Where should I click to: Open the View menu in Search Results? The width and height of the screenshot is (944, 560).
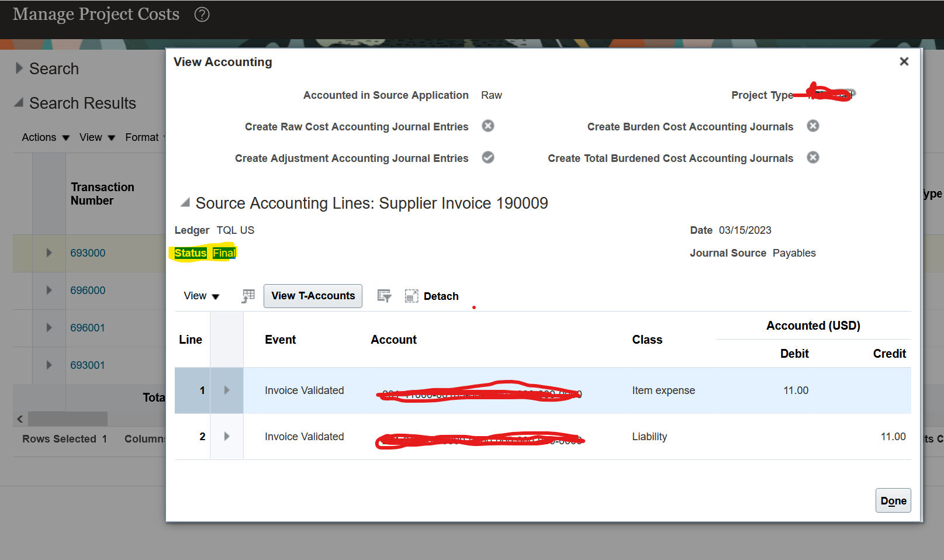97,137
